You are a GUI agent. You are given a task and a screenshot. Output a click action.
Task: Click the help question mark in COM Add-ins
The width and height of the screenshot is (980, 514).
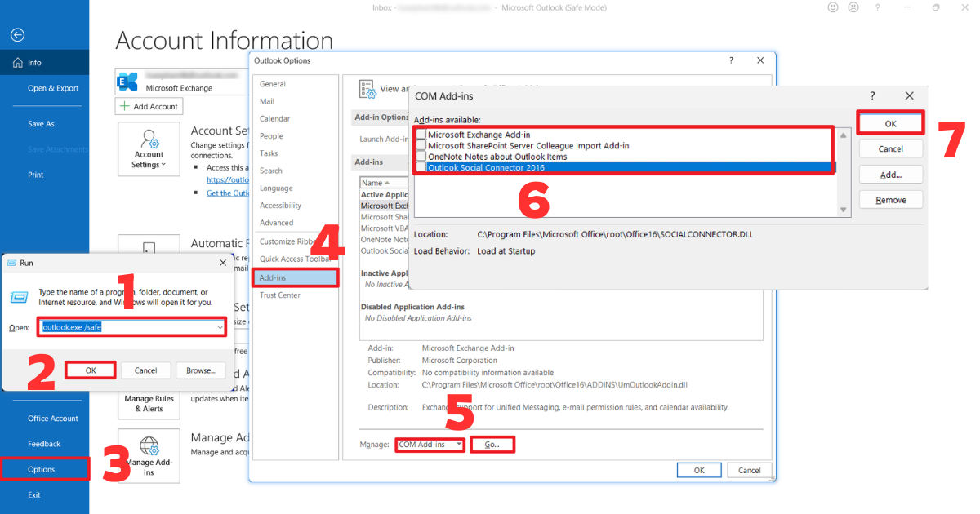pos(873,96)
